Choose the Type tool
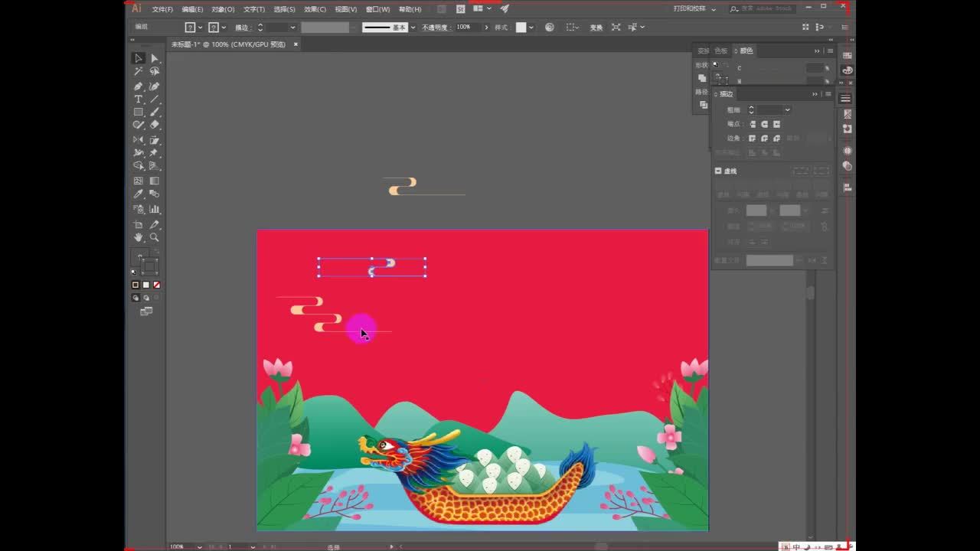This screenshot has width=980, height=551. pyautogui.click(x=139, y=99)
